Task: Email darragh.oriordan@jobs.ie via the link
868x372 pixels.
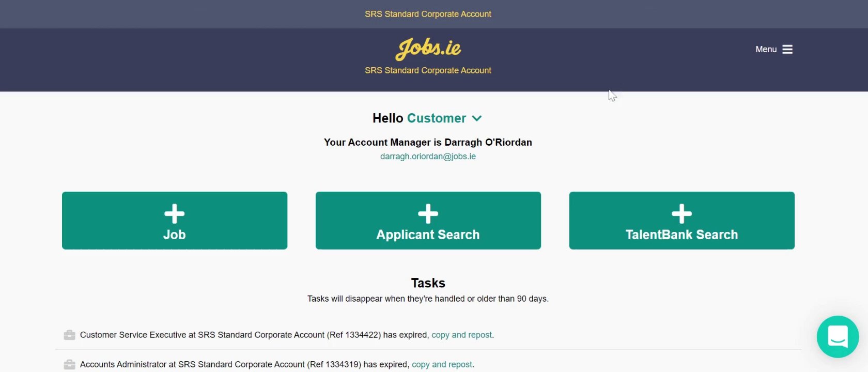Action: point(428,157)
